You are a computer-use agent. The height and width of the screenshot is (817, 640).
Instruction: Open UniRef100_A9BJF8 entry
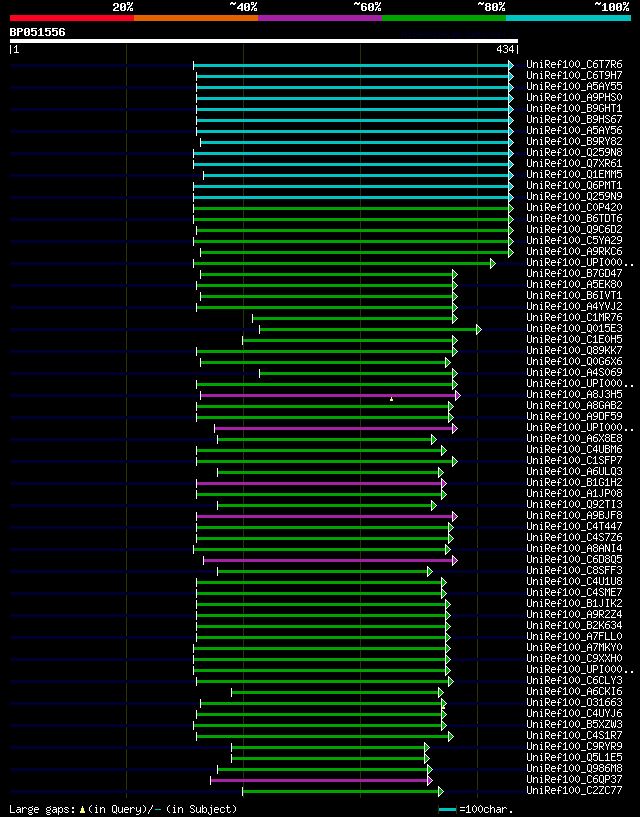coord(574,515)
